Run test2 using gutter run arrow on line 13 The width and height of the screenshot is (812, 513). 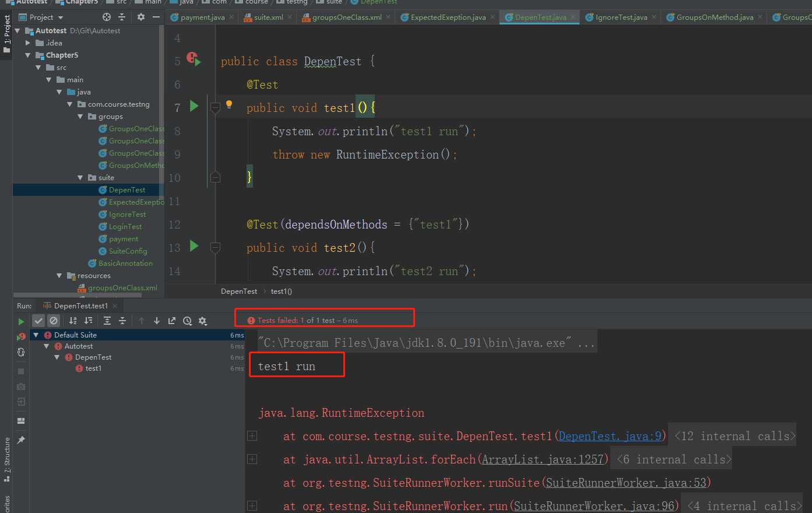pyautogui.click(x=195, y=246)
